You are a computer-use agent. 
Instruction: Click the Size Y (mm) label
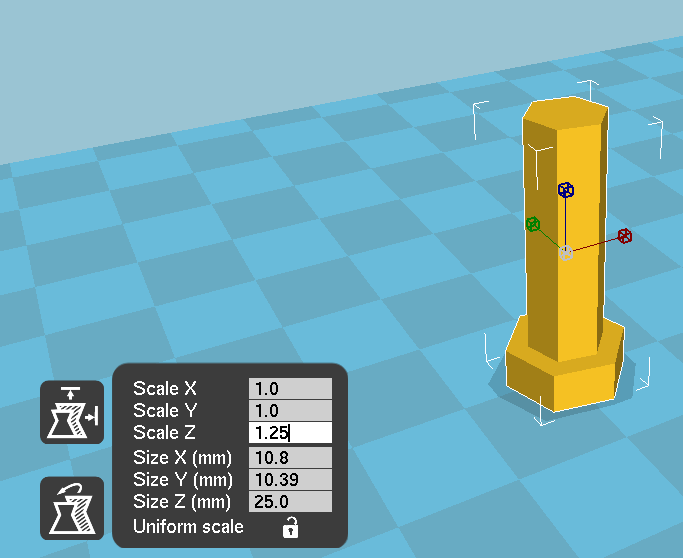(183, 480)
